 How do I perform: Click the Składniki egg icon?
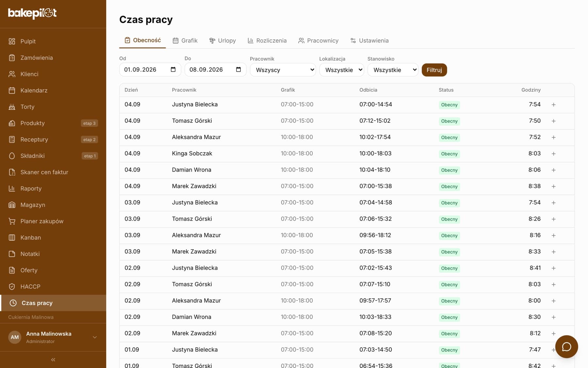(x=12, y=156)
